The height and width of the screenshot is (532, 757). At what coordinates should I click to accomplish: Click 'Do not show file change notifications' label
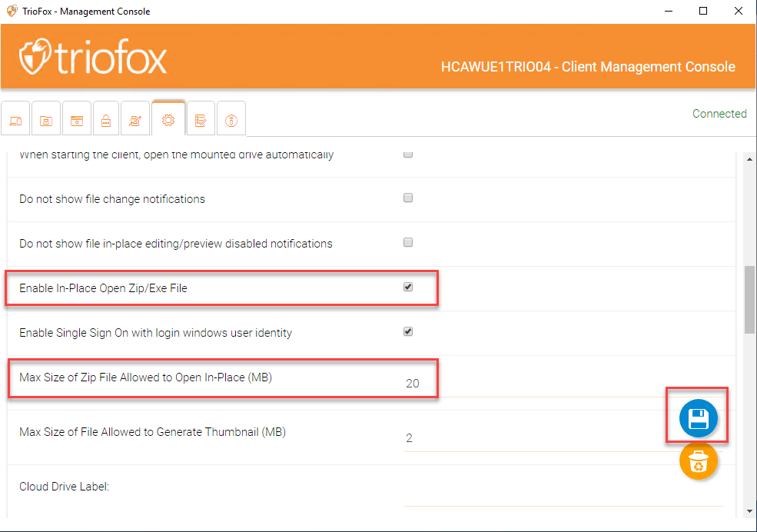(x=112, y=199)
